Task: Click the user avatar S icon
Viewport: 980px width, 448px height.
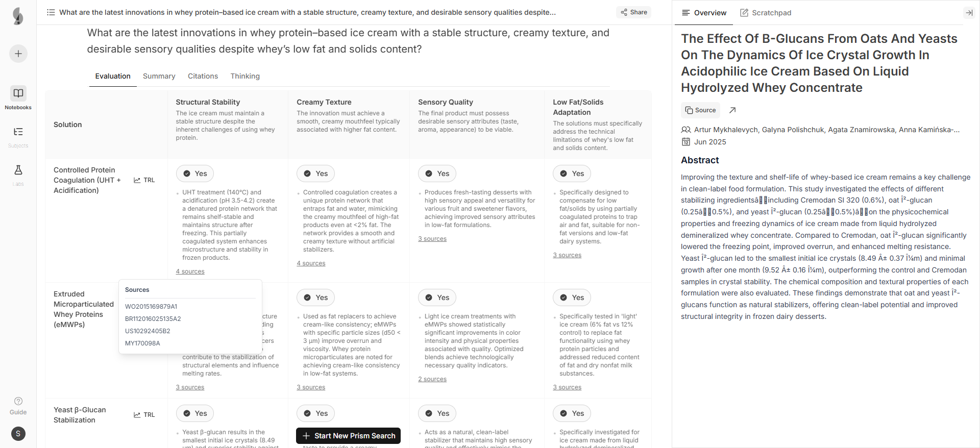Action: pyautogui.click(x=18, y=434)
